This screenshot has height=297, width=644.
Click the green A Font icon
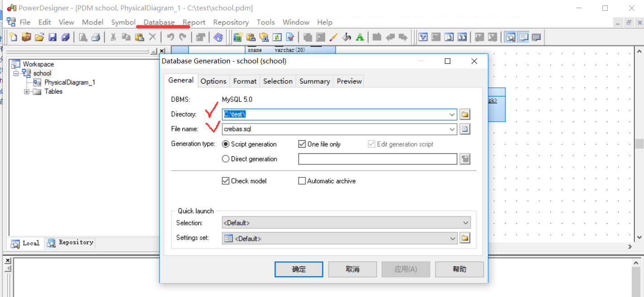point(360,37)
